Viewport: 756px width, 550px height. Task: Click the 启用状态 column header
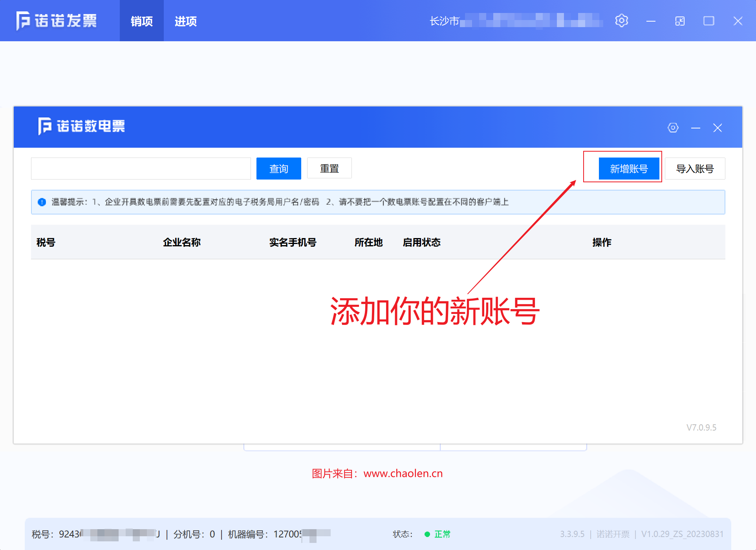[422, 242]
